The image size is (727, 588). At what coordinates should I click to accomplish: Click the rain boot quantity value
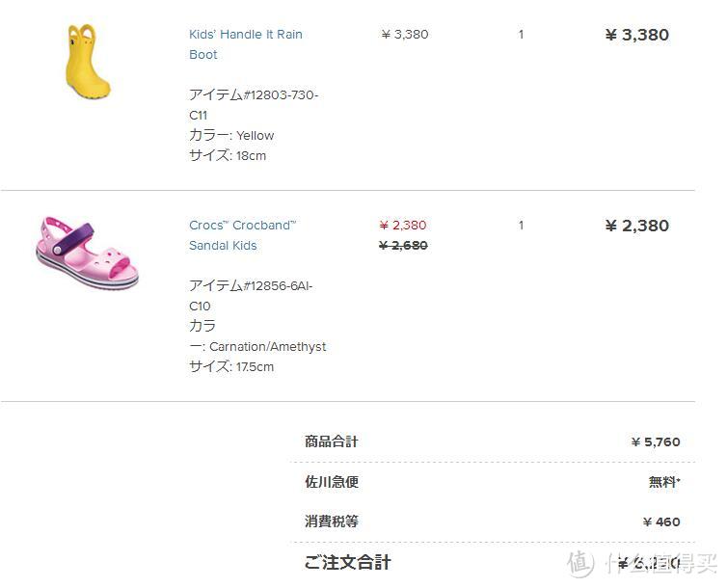521,35
